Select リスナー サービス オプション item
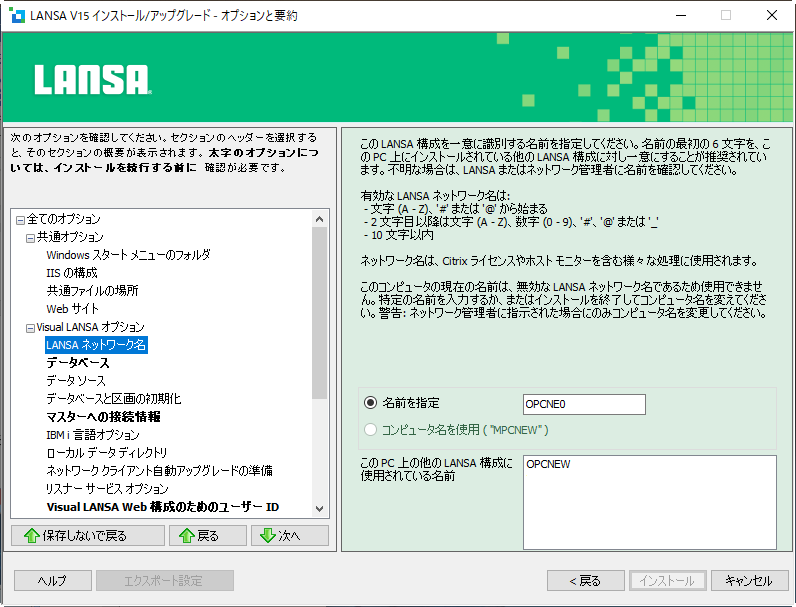Image resolution: width=796 pixels, height=607 pixels. 107,489
